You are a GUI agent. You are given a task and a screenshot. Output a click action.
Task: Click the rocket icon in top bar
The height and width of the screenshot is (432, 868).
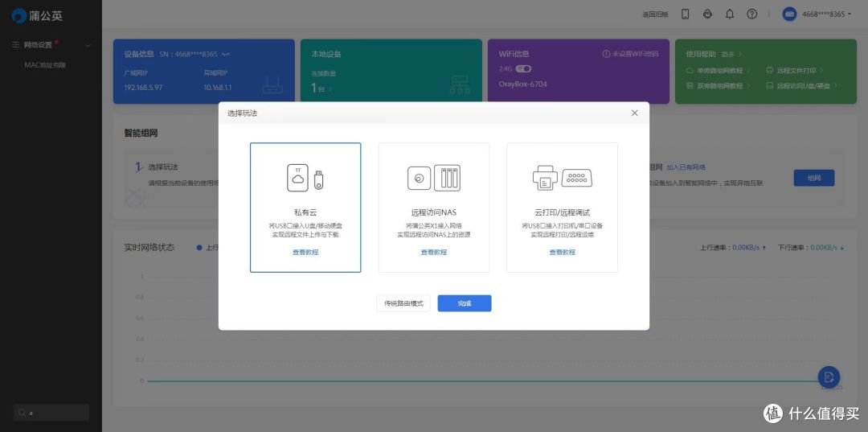pyautogui.click(x=707, y=14)
